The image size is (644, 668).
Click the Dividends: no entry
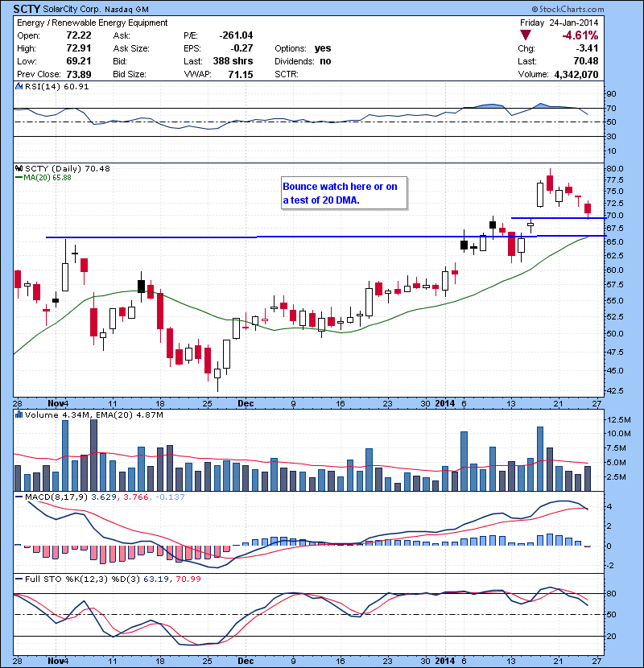303,61
